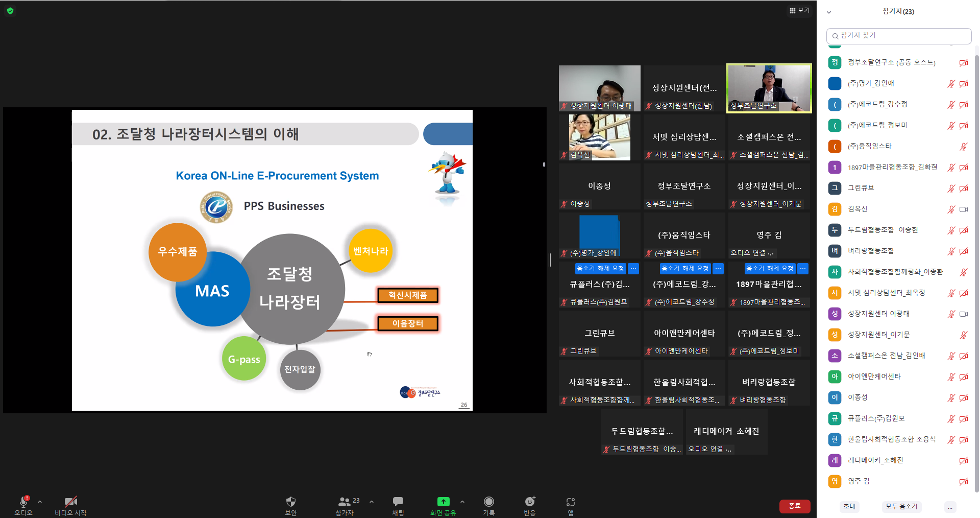This screenshot has width=980, height=518.
Task: Click the green screen share icon
Action: (x=444, y=501)
